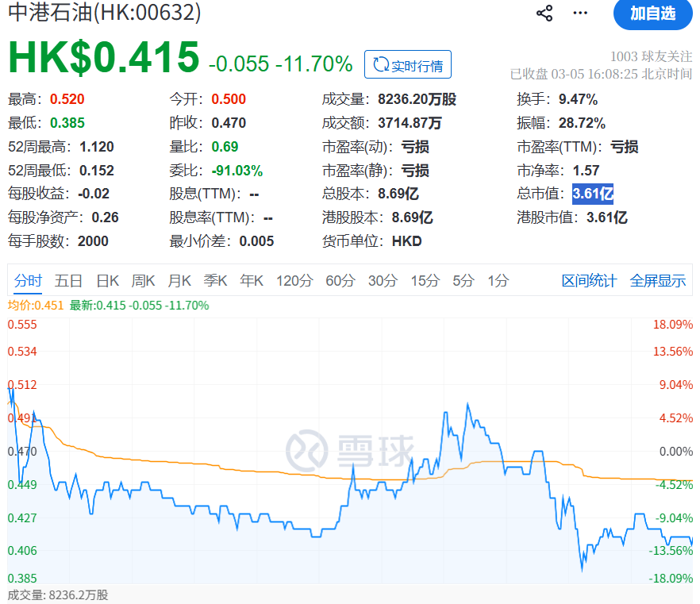This screenshot has height=604, width=700.
Task: Show the 120分 chart
Action: coord(294,280)
